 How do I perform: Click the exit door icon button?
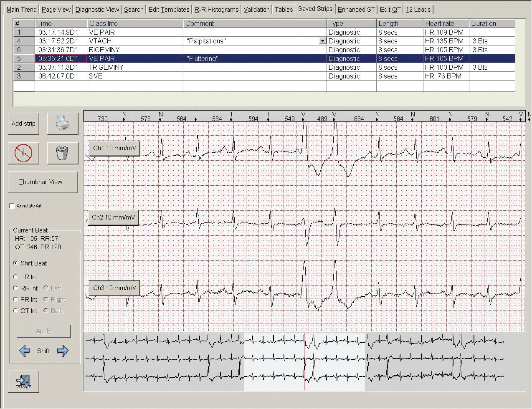[x=23, y=381]
